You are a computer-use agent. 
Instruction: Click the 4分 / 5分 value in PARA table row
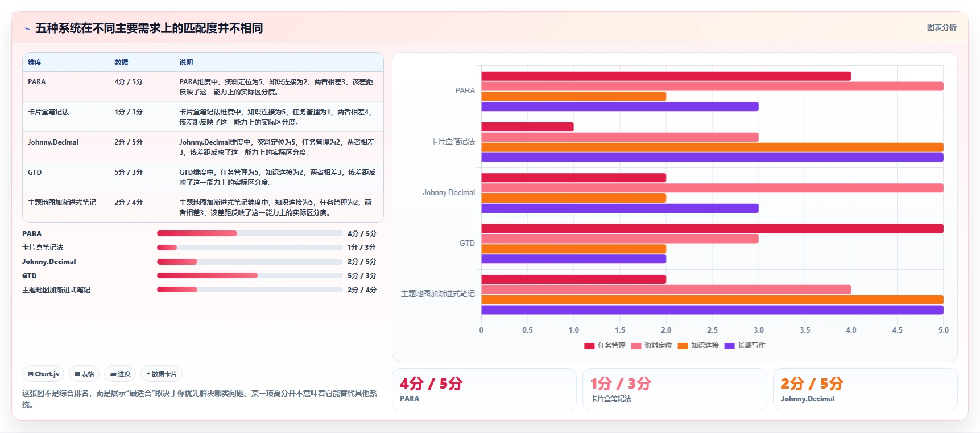pos(129,82)
